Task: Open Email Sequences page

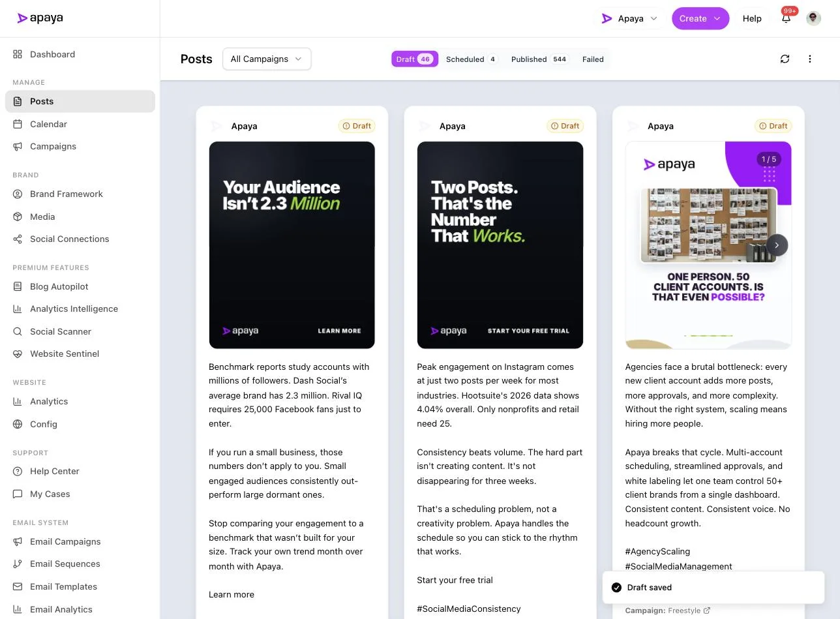Action: point(80,564)
